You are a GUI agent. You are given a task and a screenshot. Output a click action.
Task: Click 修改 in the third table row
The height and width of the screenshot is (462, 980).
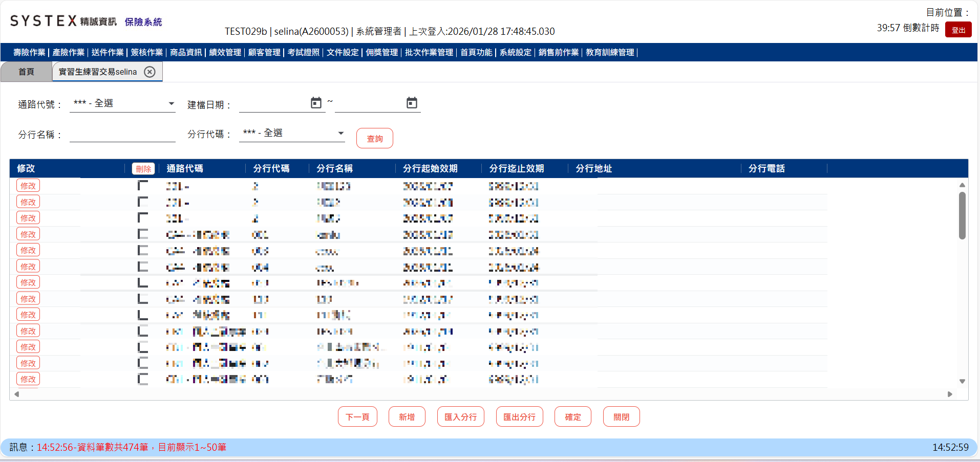click(x=28, y=218)
